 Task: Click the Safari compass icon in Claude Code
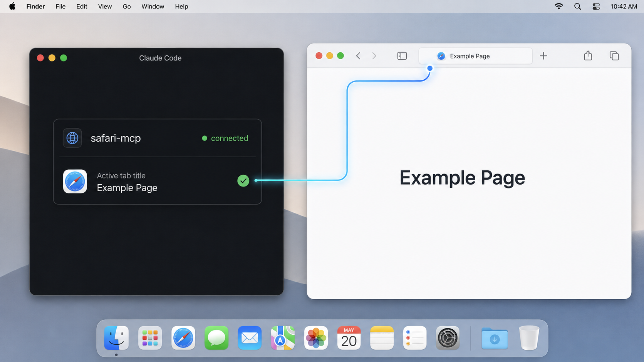75,181
